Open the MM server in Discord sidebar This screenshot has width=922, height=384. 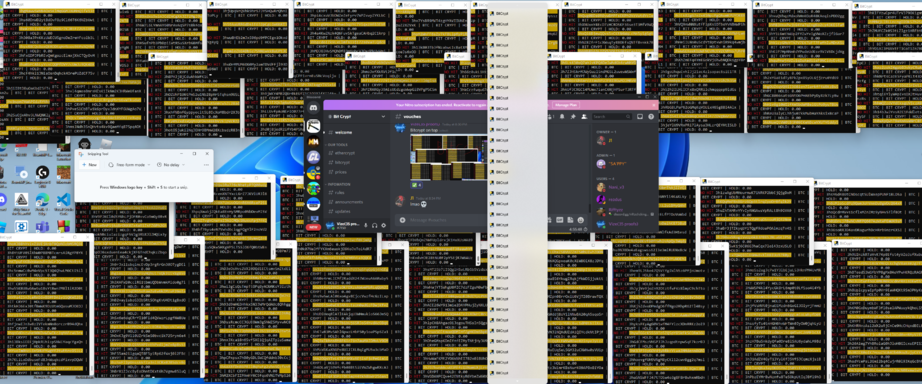[x=313, y=142]
